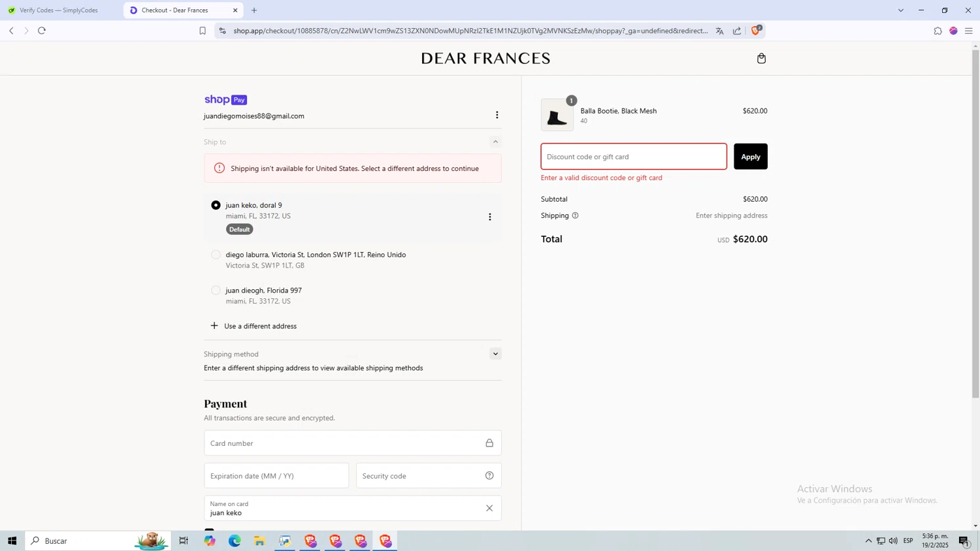The image size is (980, 551).
Task: Open Microsoft Edge from taskbar
Action: [235, 541]
